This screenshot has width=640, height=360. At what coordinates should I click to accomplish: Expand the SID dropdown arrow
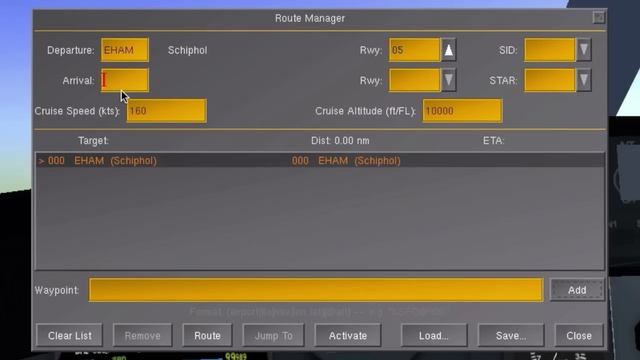pos(584,50)
